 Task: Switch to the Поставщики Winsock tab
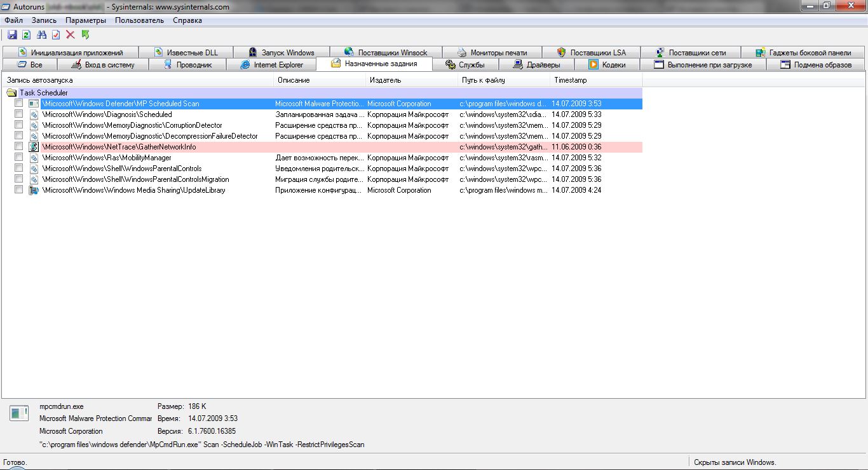tap(386, 52)
